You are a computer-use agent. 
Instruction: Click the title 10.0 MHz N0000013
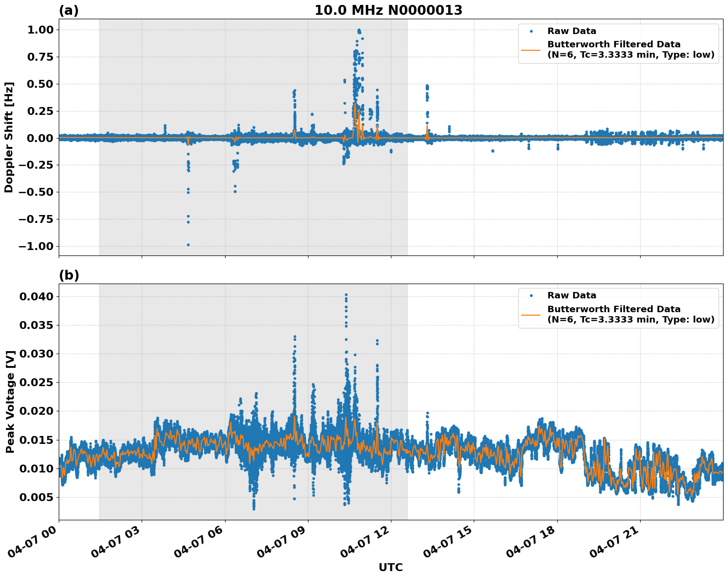click(x=388, y=8)
